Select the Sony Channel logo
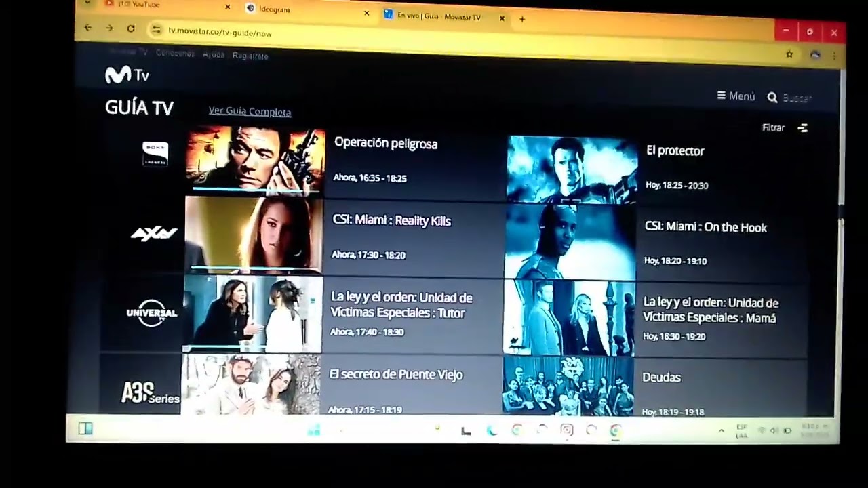The width and height of the screenshot is (868, 488). [155, 154]
